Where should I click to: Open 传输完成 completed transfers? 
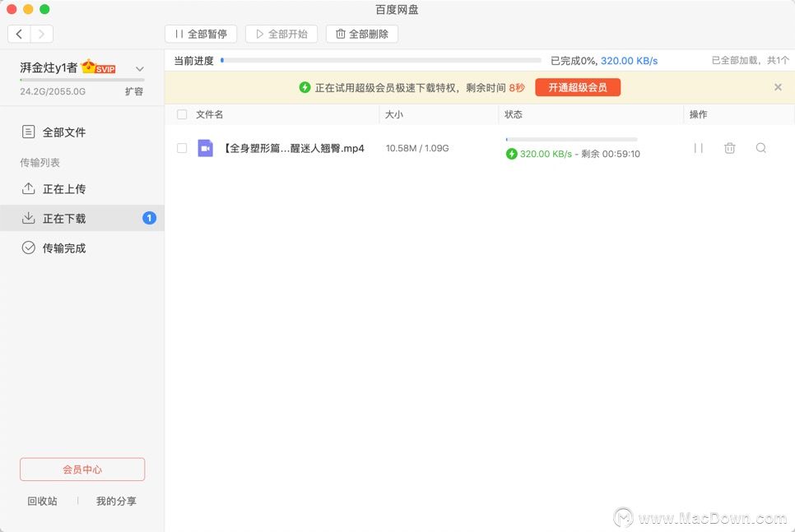(82, 247)
